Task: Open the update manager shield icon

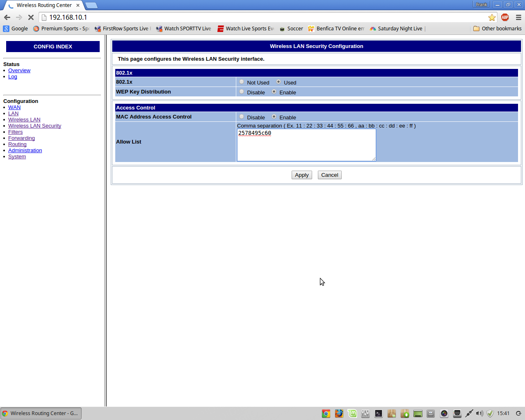Action: [x=490, y=413]
